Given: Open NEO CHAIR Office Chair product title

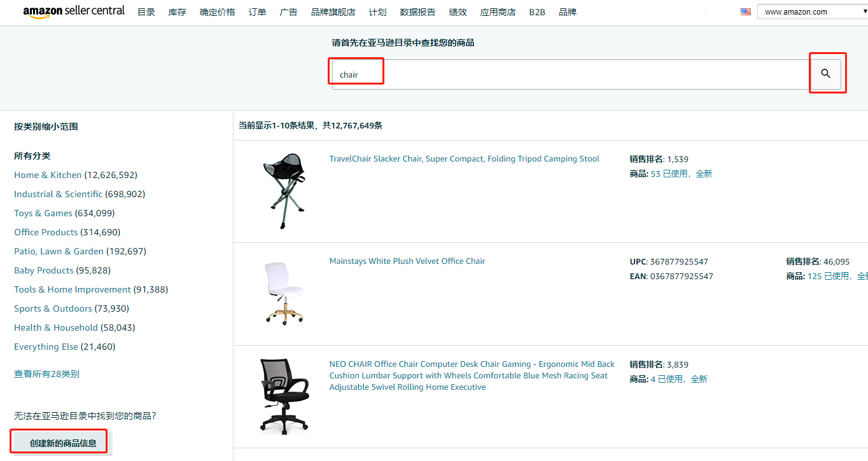Looking at the screenshot, I should pos(472,376).
